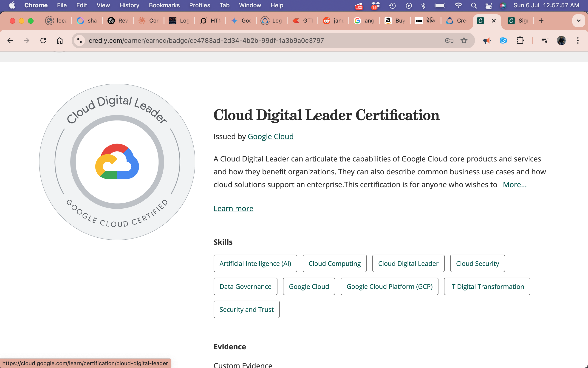Click the Google Cloud issuer link
Image resolution: width=588 pixels, height=368 pixels.
(x=270, y=137)
